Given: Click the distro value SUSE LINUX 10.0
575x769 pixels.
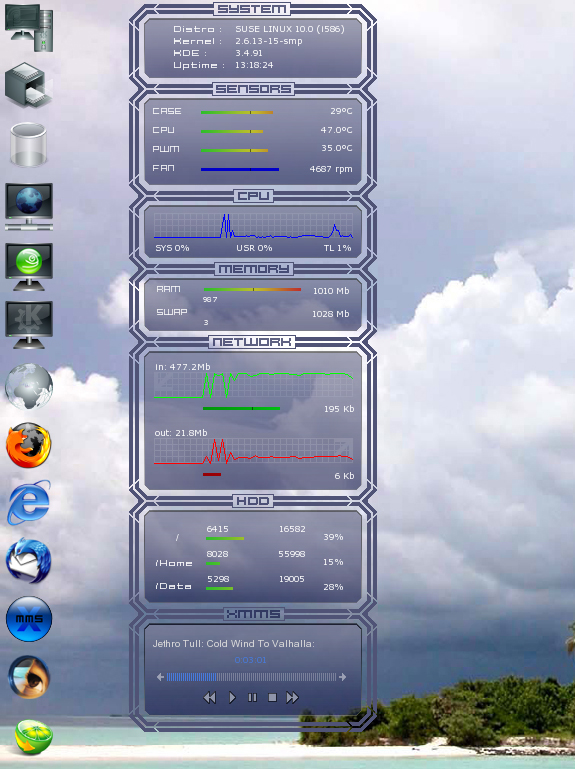Looking at the screenshot, I should (289, 29).
